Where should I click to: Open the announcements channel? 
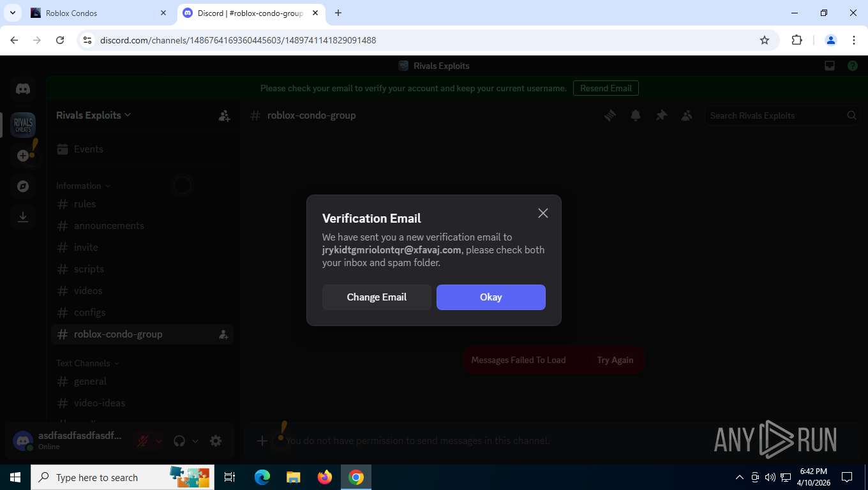[142, 226]
